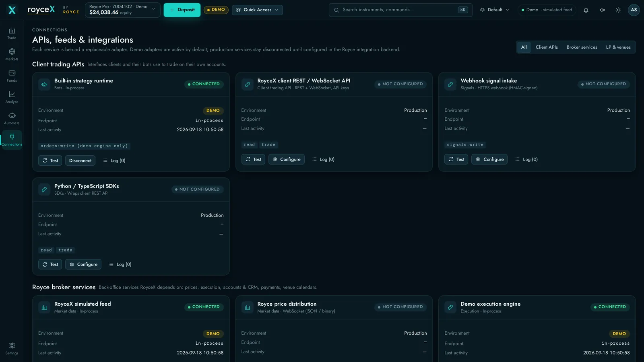This screenshot has height=362, width=644.
Task: Open the Trade sidebar section
Action: (12, 33)
